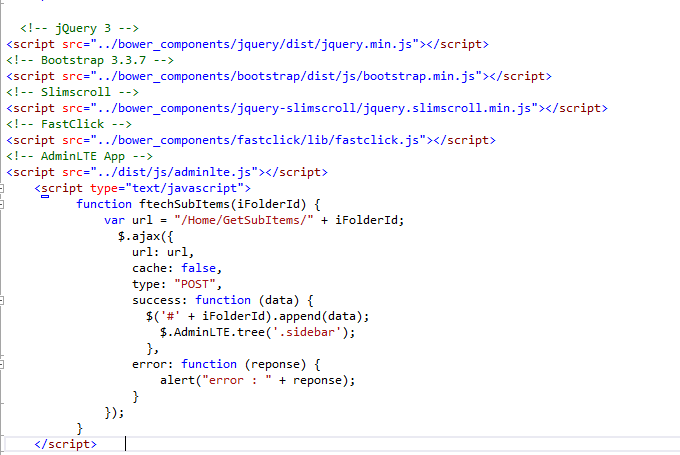Collapse the error function block
The width and height of the screenshot is (680, 455).
point(2,364)
